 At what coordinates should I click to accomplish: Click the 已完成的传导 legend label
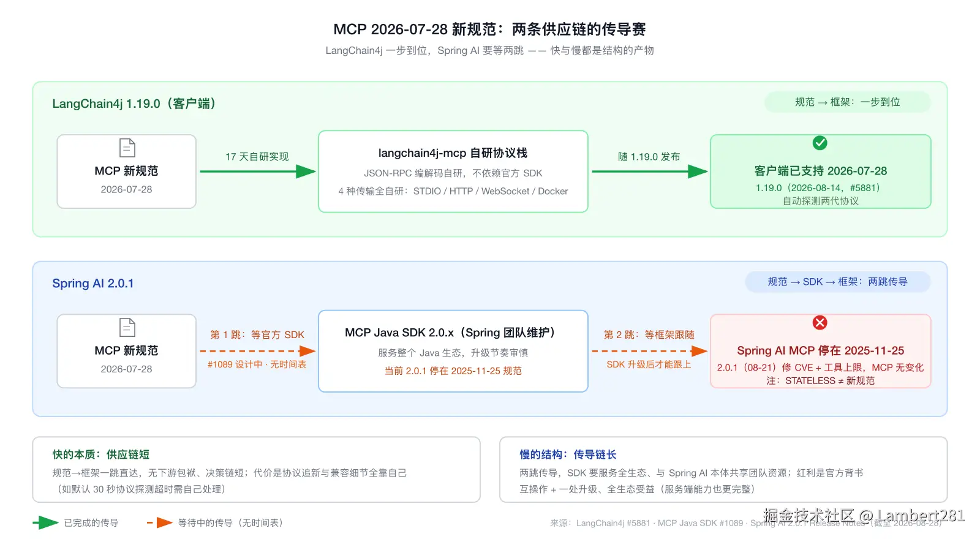91,523
